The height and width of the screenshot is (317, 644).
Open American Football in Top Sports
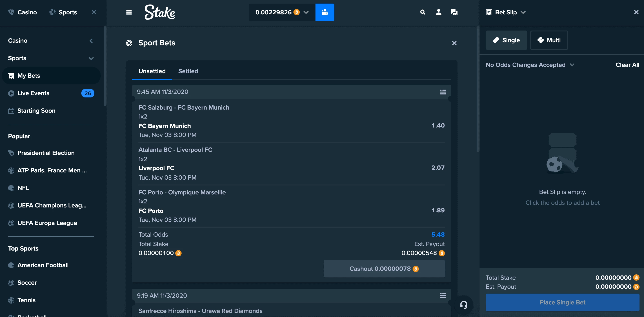point(51,265)
